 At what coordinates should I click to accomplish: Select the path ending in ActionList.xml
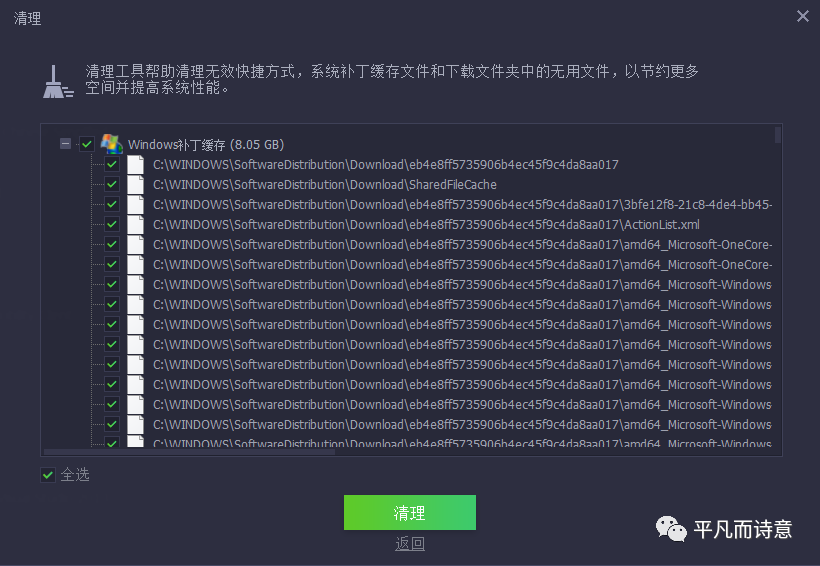coord(426,225)
